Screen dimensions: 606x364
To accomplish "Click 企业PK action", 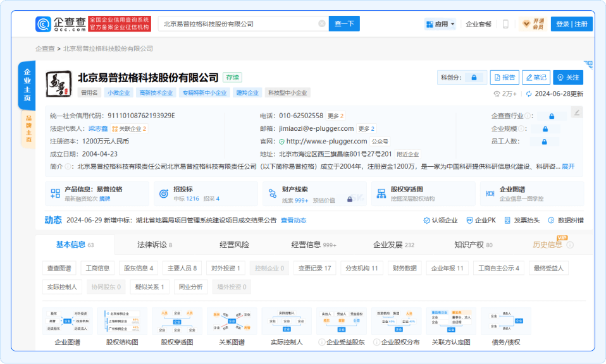I will click(481, 220).
